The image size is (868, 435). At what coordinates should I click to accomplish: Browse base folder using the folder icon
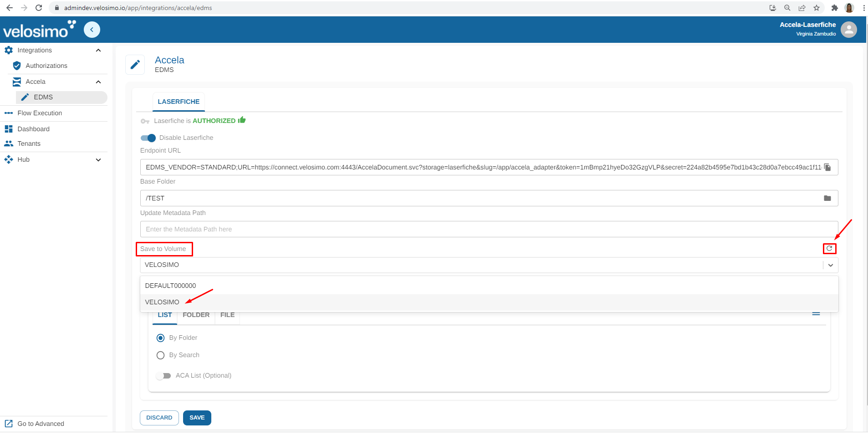pos(827,198)
